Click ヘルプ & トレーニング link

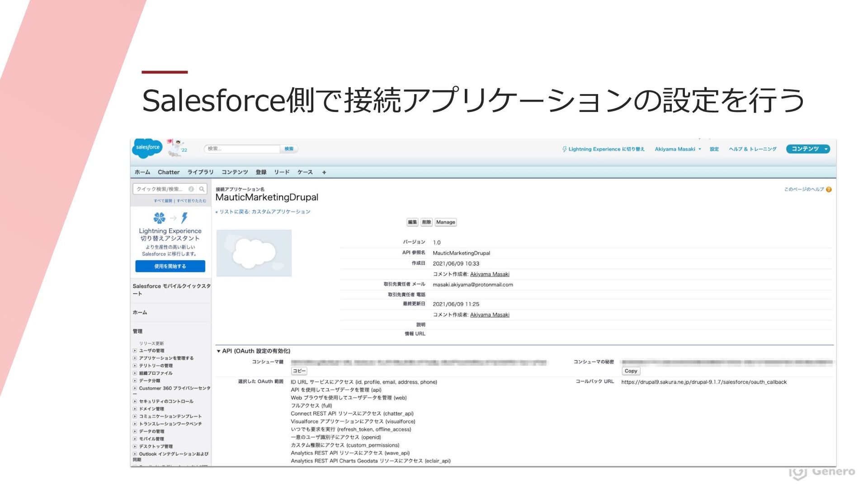pos(752,149)
